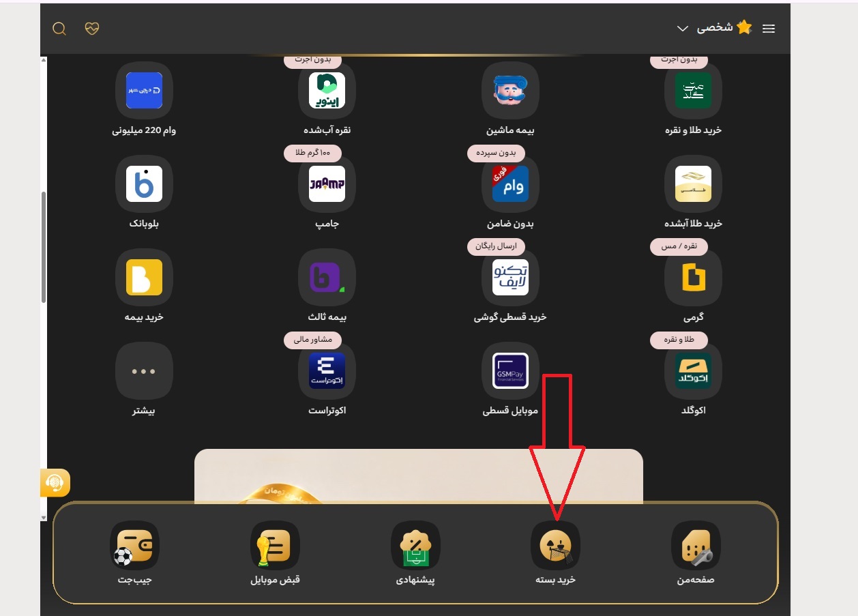Open the جیب‌جت wallet tab

(134, 553)
